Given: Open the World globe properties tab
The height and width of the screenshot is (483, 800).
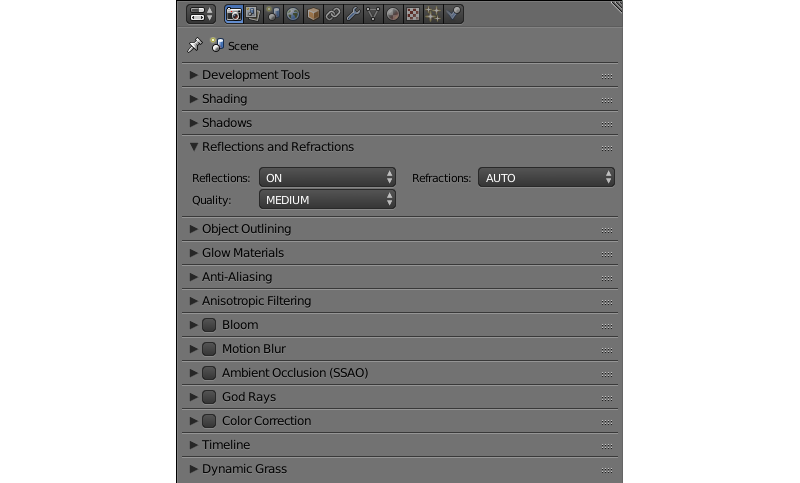Looking at the screenshot, I should click(293, 14).
